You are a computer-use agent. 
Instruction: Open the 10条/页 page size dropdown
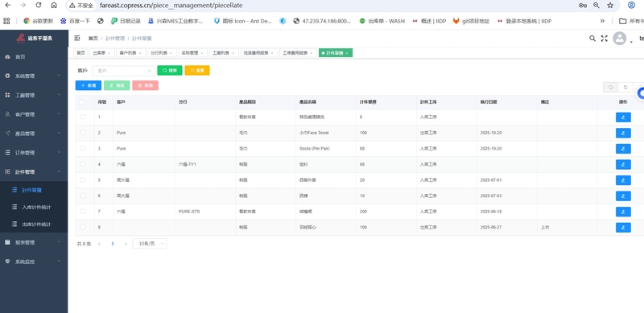[150, 244]
